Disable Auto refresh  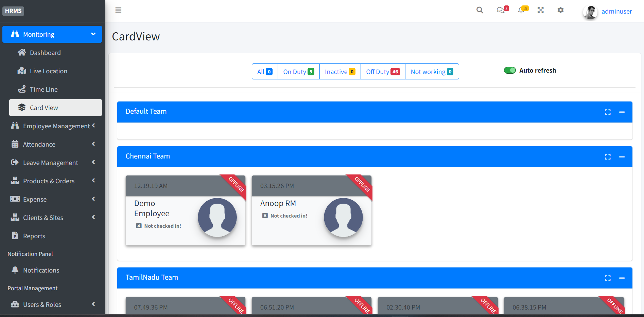[510, 70]
